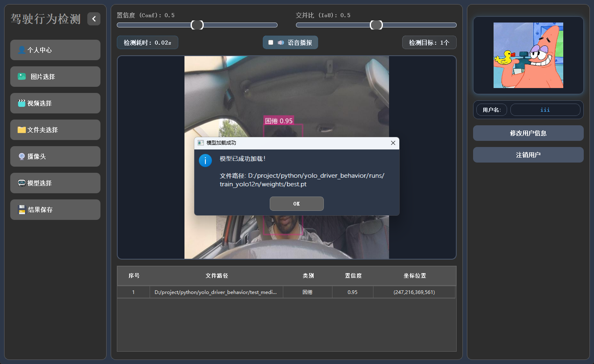
Task: Click the 检测目标 1个 label
Action: coord(429,43)
